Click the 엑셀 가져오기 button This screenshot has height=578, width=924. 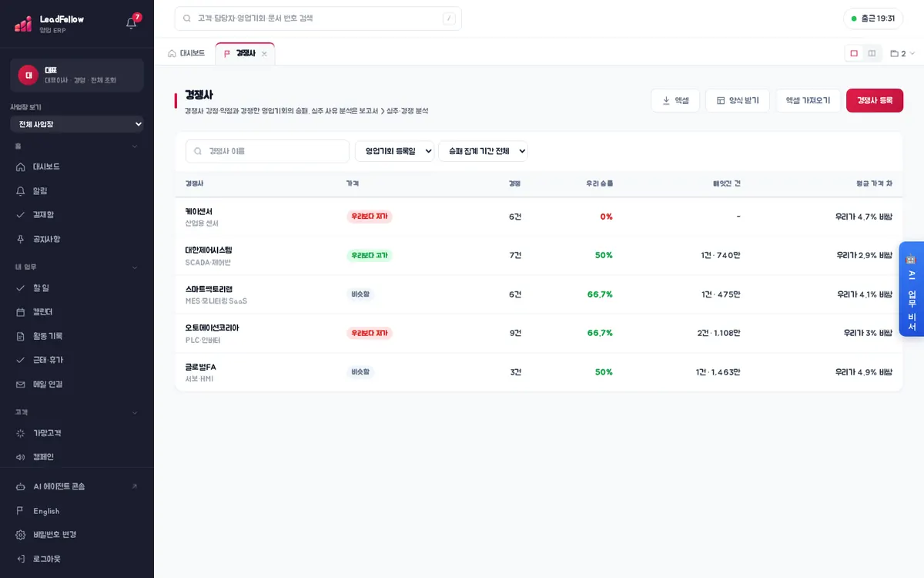[x=808, y=100]
